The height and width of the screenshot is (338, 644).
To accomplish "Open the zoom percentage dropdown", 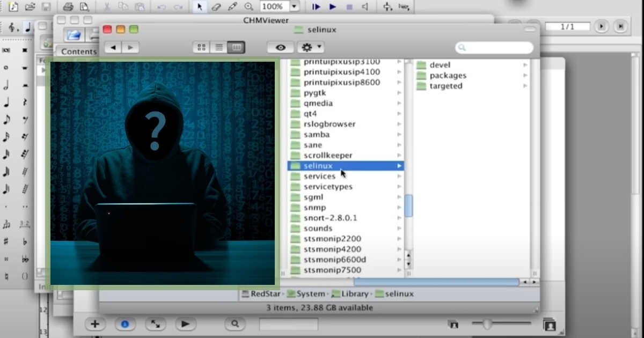I will [x=294, y=7].
